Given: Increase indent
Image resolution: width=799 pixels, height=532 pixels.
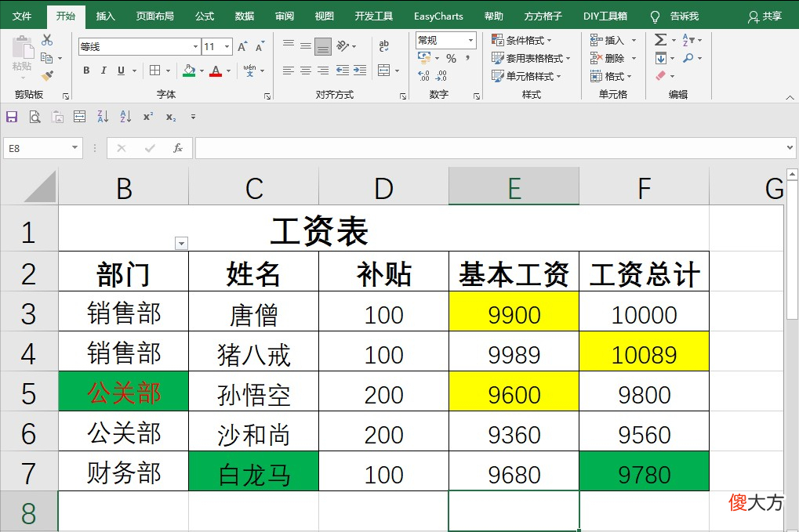Looking at the screenshot, I should click(360, 71).
